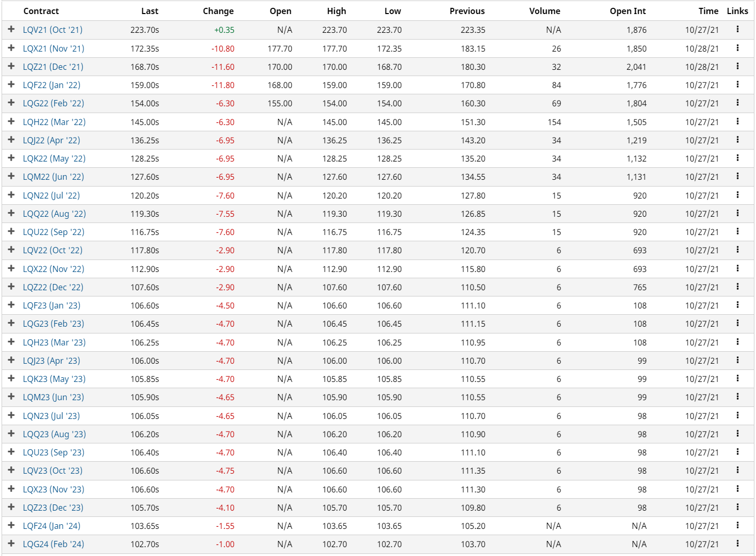Sort table by Change column header
756x556 pixels.
pos(218,11)
